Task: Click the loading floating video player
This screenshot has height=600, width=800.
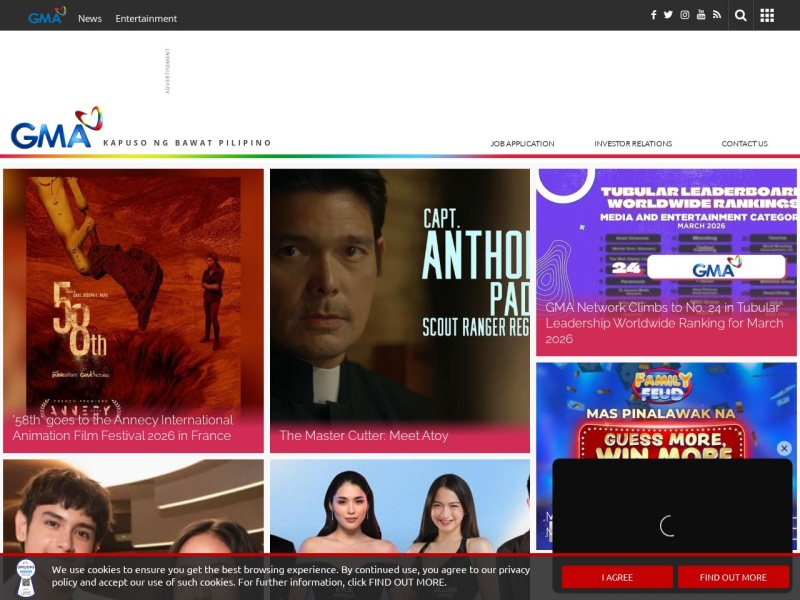Action: click(x=672, y=526)
